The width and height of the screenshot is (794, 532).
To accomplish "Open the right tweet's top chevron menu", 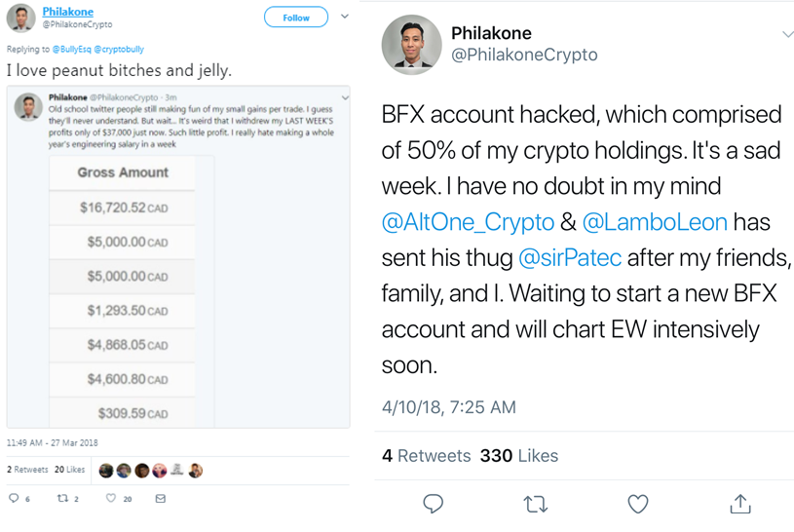I will click(787, 35).
